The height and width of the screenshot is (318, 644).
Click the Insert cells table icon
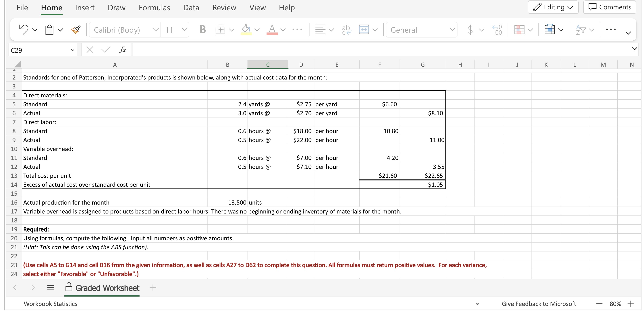tap(550, 29)
